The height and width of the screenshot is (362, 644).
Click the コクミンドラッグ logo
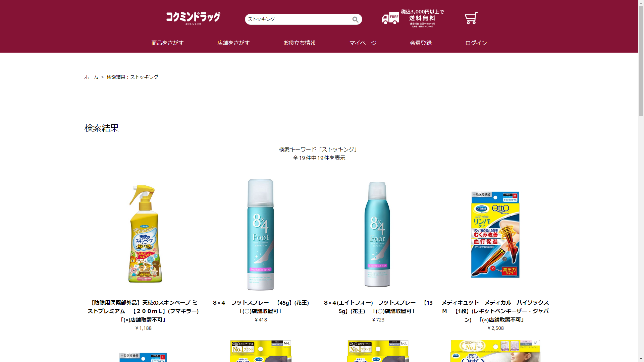[193, 18]
